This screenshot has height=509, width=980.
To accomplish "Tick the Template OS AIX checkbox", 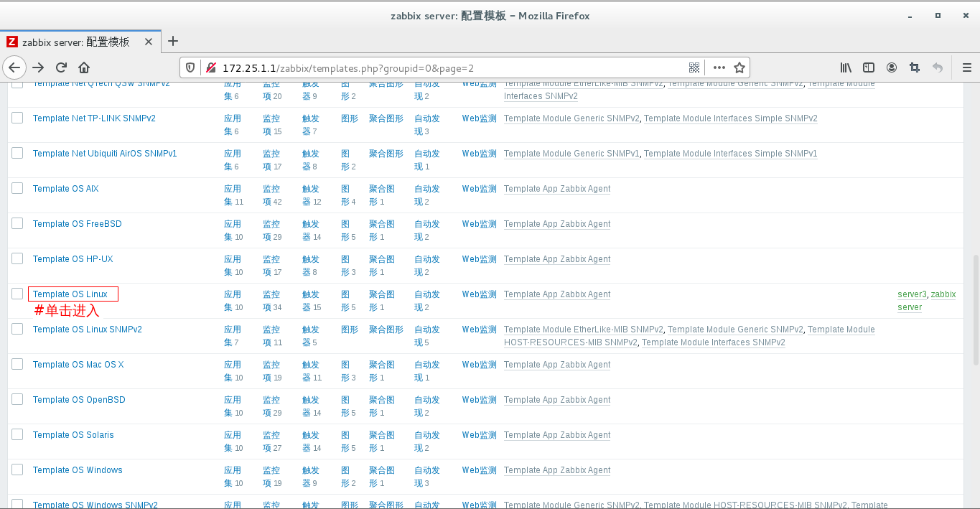I will click(17, 187).
